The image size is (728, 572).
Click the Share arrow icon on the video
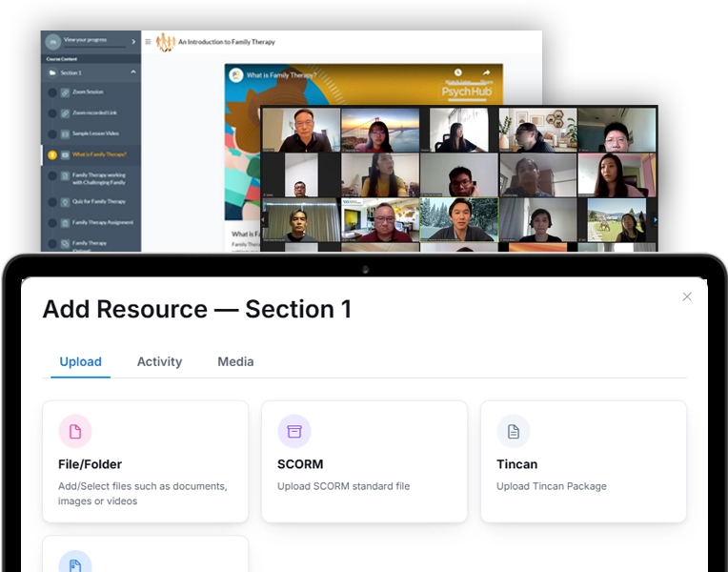[x=486, y=72]
